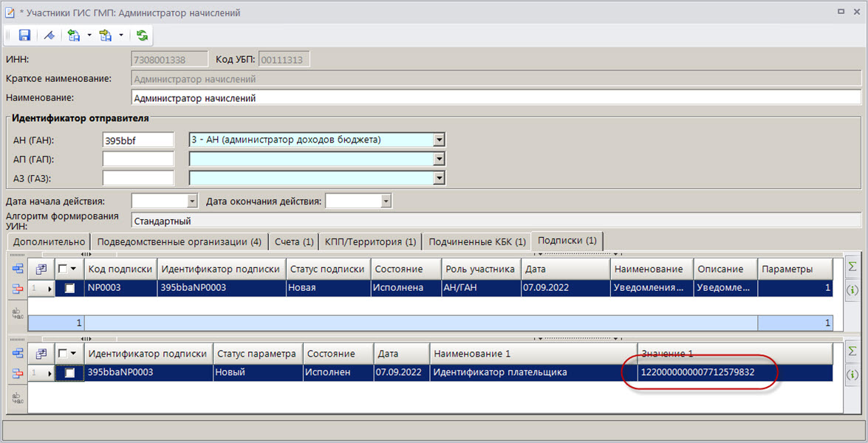Check the parameter row checkbox for 395bbaNP0003

(x=70, y=373)
